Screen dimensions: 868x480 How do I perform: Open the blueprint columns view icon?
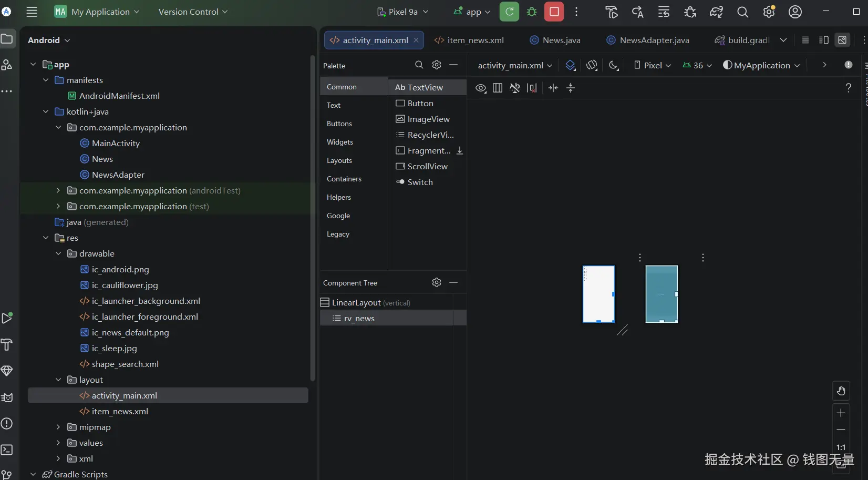[x=498, y=88]
